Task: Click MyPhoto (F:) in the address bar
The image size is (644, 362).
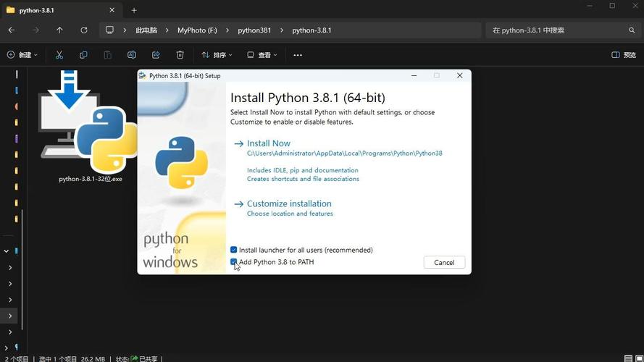Action: click(x=197, y=30)
